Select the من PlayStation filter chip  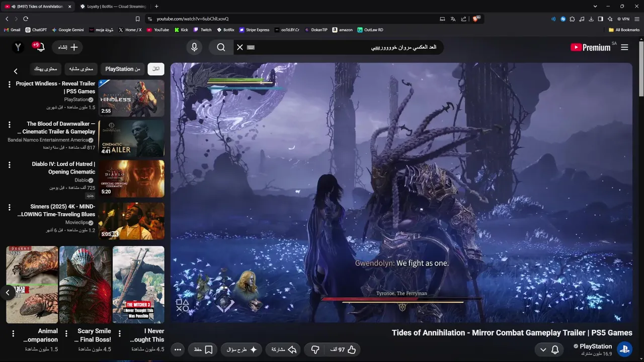click(123, 69)
